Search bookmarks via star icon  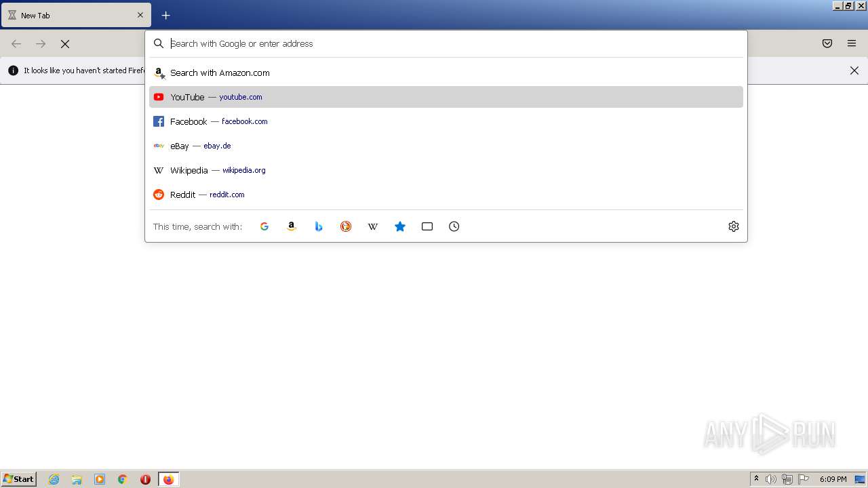[x=400, y=226]
